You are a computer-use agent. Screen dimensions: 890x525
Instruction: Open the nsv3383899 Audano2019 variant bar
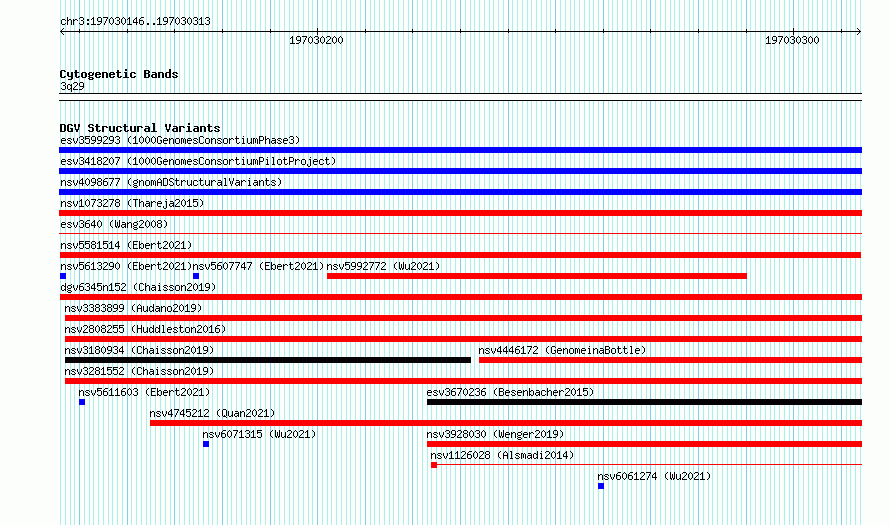click(x=463, y=318)
